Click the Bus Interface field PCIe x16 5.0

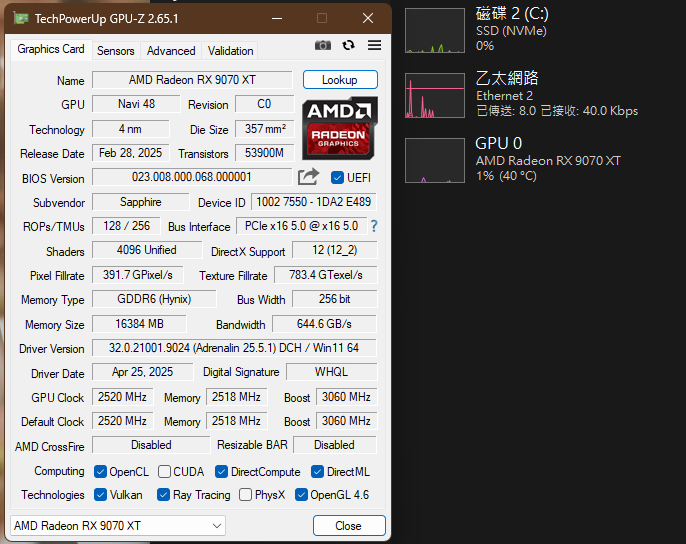pos(301,226)
